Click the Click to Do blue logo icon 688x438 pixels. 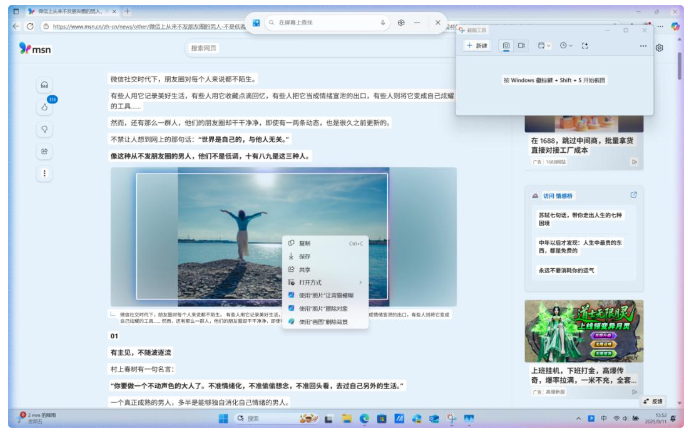(x=256, y=23)
